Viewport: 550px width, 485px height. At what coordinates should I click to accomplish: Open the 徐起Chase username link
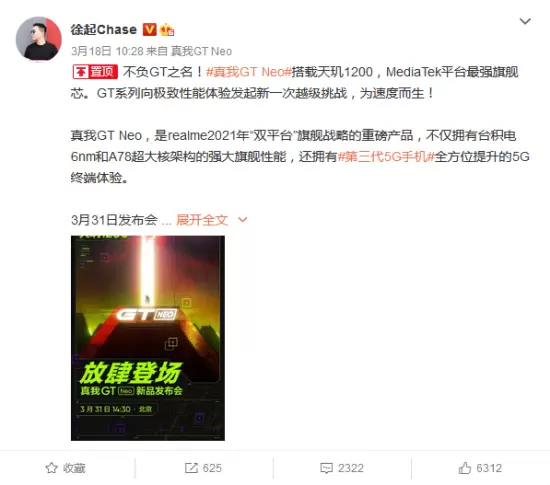(103, 29)
